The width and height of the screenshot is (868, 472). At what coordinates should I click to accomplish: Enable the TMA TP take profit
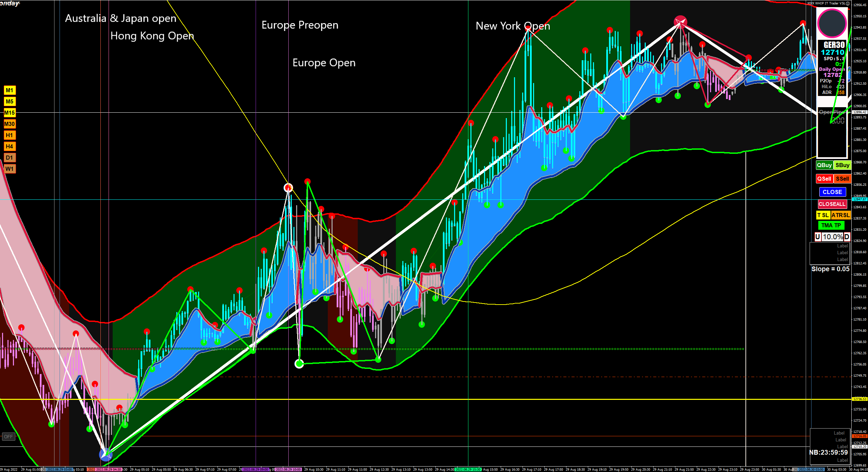pyautogui.click(x=831, y=225)
